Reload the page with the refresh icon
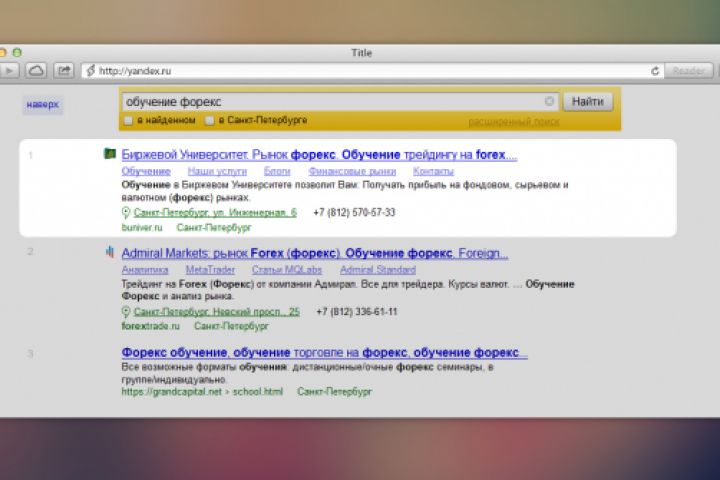Viewport: 720px width, 480px height. 655,71
